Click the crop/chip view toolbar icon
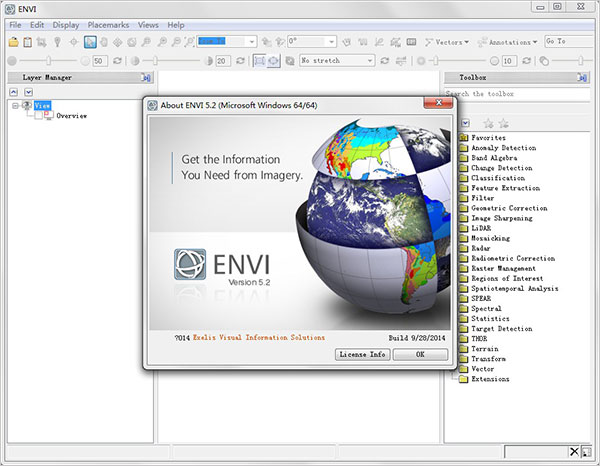Image resolution: width=600 pixels, height=466 pixels. click(42, 42)
